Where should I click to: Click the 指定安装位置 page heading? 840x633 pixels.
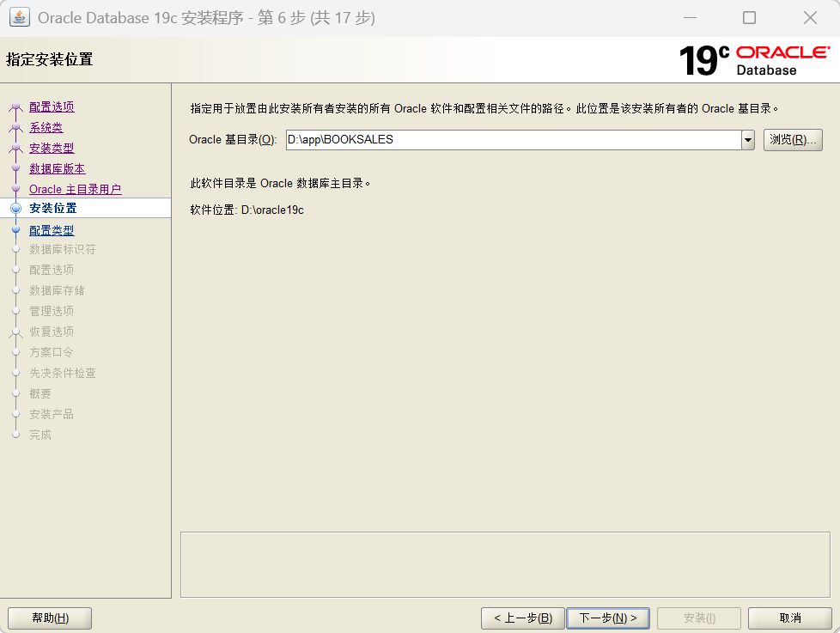(x=49, y=59)
